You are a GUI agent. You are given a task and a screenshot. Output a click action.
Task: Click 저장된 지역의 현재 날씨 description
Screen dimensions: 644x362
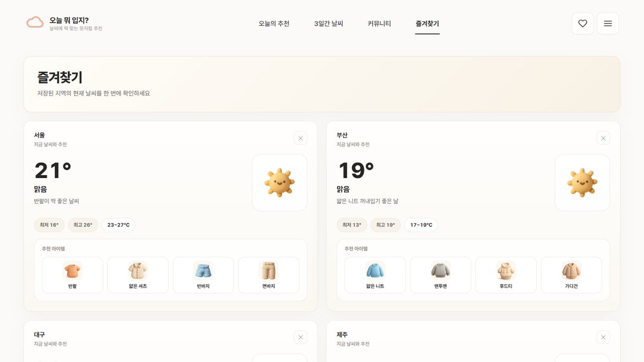coord(94,93)
